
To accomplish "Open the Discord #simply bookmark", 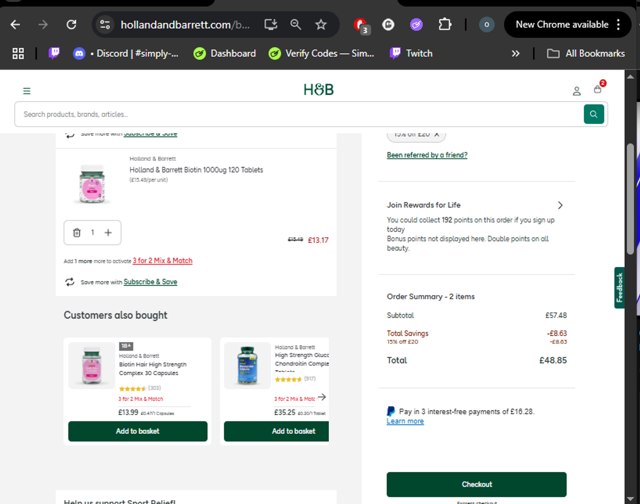I will (x=126, y=53).
